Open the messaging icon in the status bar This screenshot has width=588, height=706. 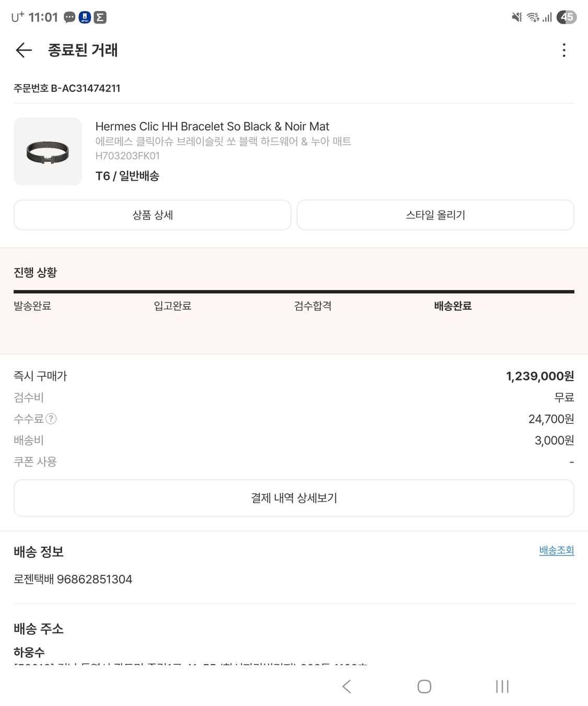(x=68, y=17)
